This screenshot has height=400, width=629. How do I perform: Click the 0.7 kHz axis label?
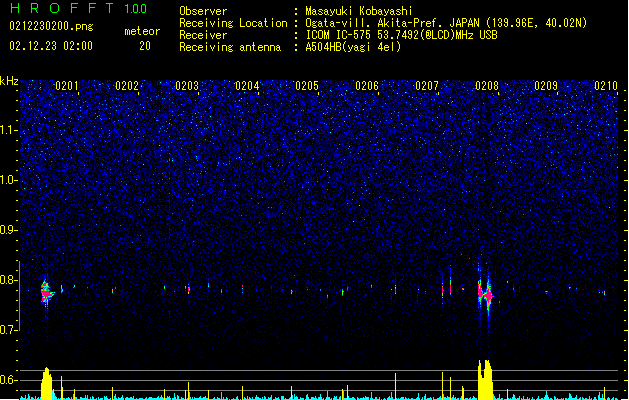coord(9,330)
